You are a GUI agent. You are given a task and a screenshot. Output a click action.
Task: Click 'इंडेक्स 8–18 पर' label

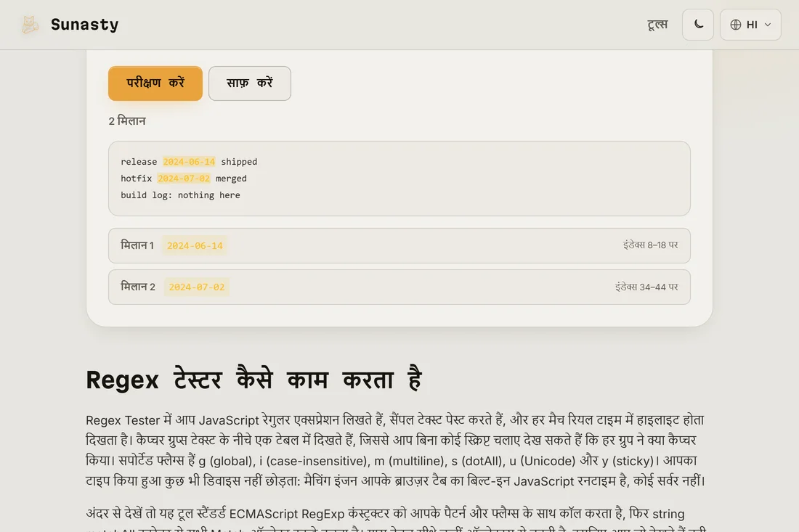click(650, 245)
